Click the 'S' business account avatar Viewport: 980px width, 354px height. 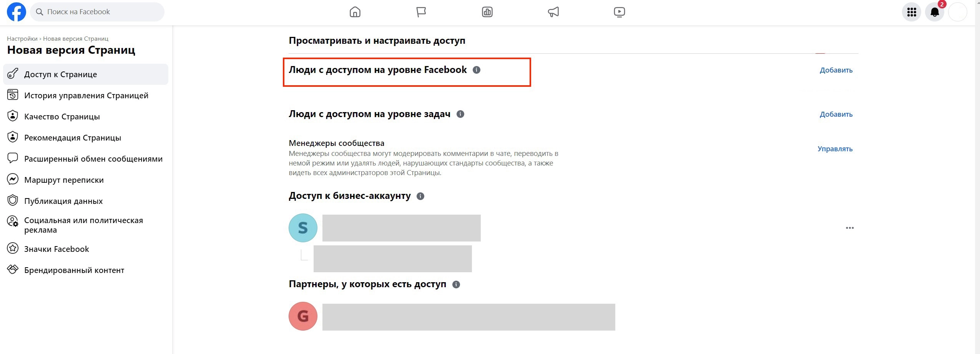click(303, 228)
